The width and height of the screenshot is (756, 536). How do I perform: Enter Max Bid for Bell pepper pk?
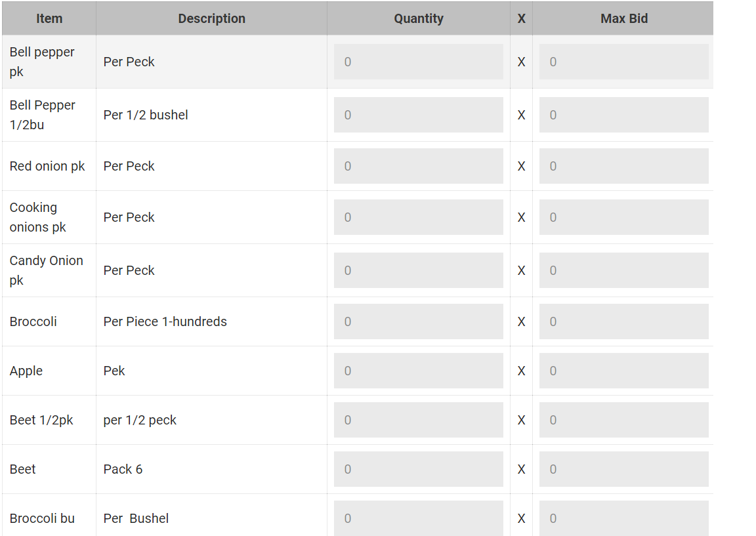click(x=623, y=62)
